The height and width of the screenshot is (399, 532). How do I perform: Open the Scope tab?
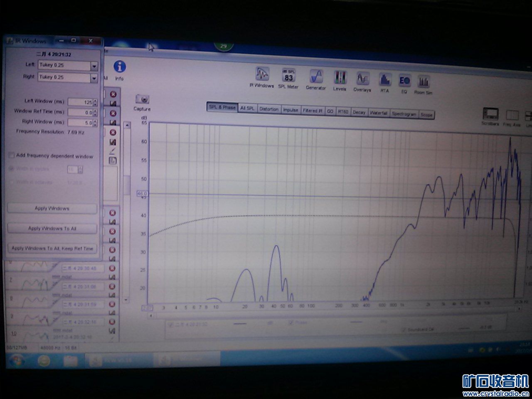tap(426, 115)
